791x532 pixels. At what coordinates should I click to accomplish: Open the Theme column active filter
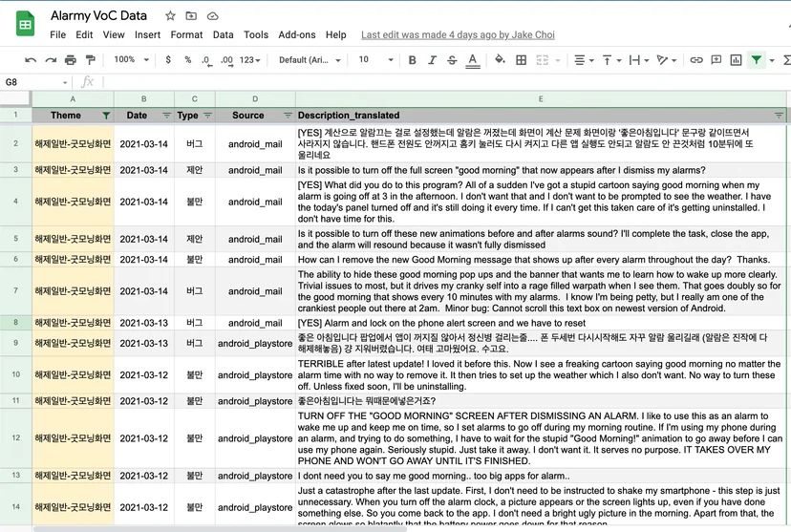pos(106,116)
